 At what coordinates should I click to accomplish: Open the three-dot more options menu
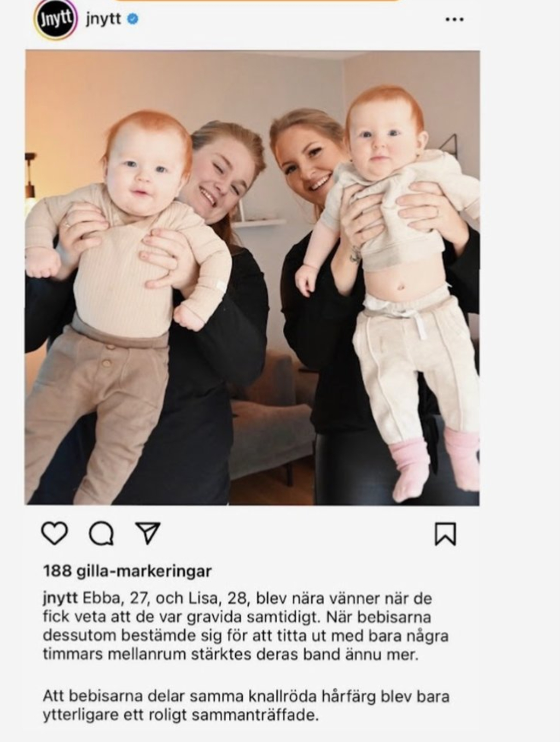(x=455, y=19)
